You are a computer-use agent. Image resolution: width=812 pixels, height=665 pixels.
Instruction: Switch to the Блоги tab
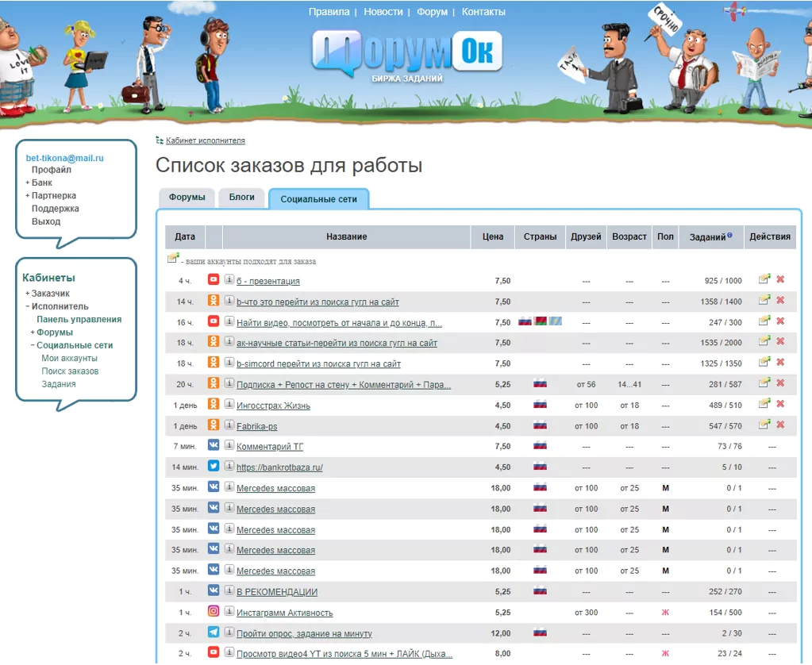point(242,198)
